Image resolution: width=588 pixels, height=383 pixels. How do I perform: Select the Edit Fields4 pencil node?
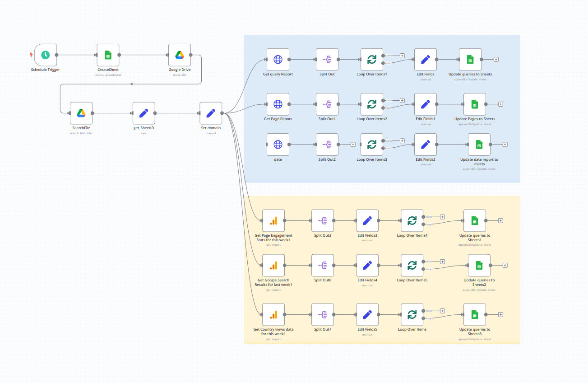click(x=367, y=266)
